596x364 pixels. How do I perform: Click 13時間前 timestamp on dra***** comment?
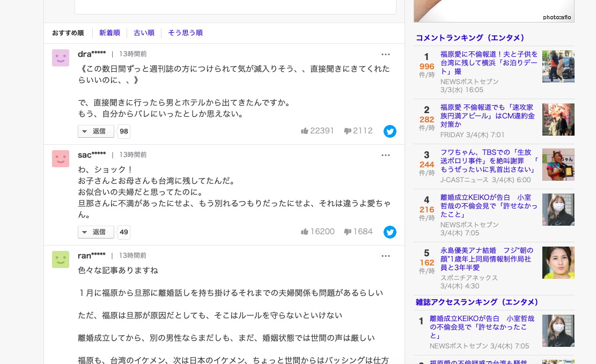(133, 54)
